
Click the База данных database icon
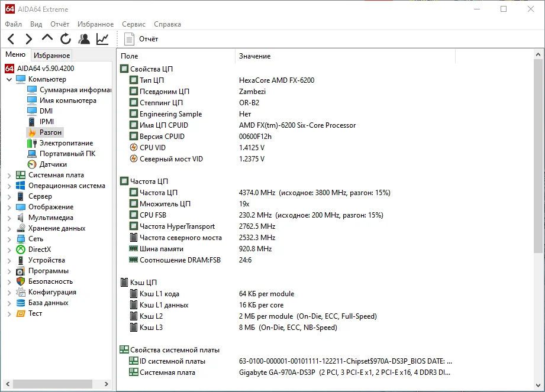[21, 303]
